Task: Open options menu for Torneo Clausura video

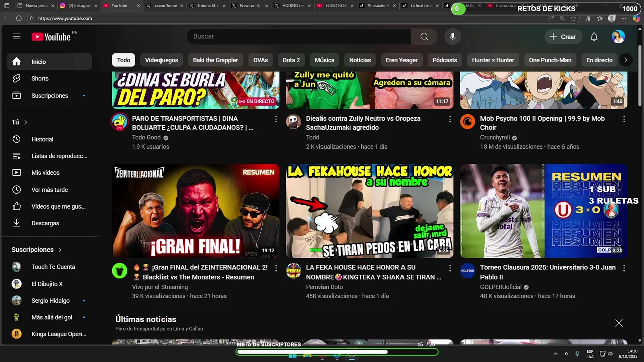Action: (x=624, y=268)
